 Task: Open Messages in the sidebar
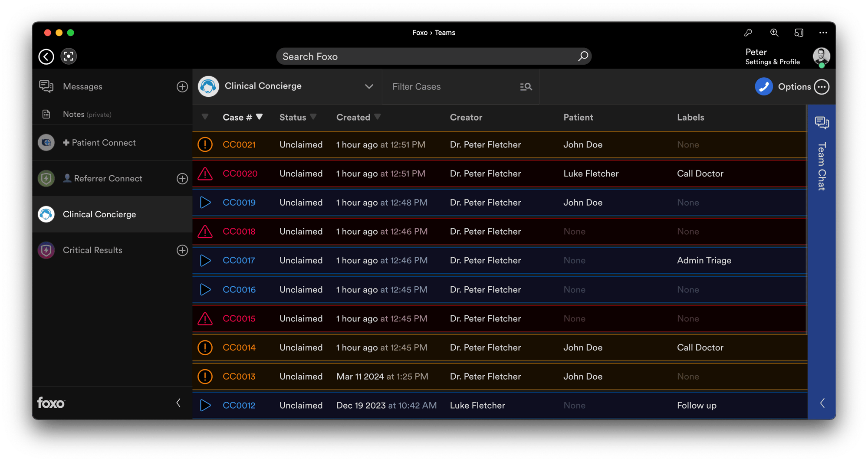coord(82,87)
